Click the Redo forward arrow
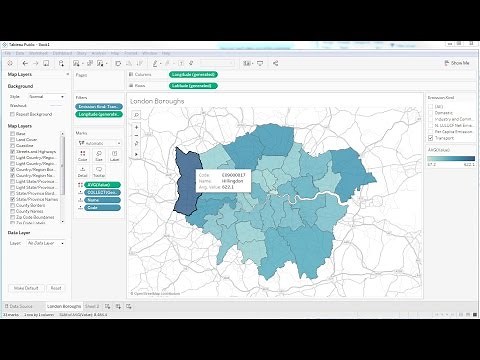This screenshot has width=480, height=360. tap(36, 63)
